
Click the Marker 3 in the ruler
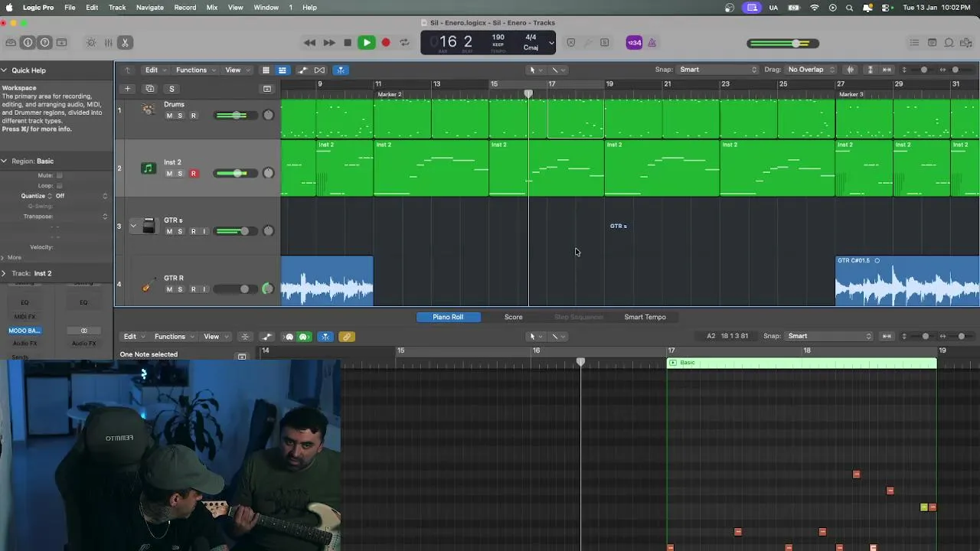851,94
